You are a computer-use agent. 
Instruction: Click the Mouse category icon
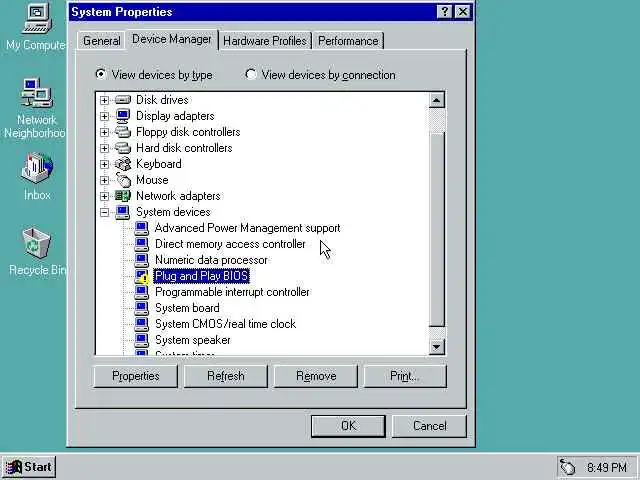(123, 180)
